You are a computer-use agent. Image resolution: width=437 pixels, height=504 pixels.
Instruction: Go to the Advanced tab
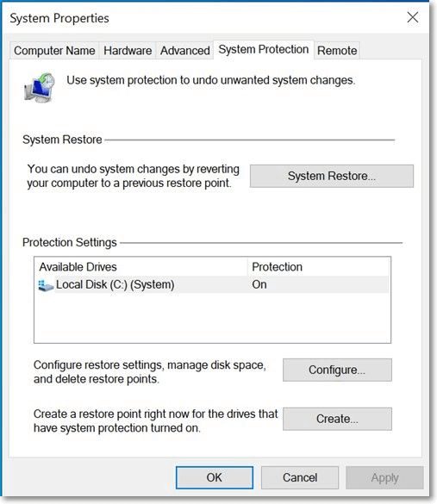(185, 51)
